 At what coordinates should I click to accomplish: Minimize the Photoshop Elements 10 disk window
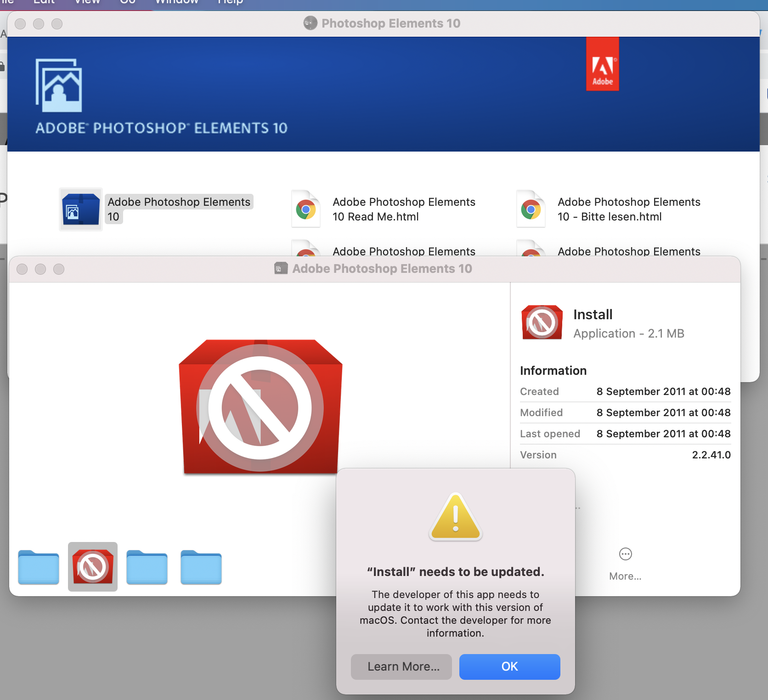click(x=39, y=23)
